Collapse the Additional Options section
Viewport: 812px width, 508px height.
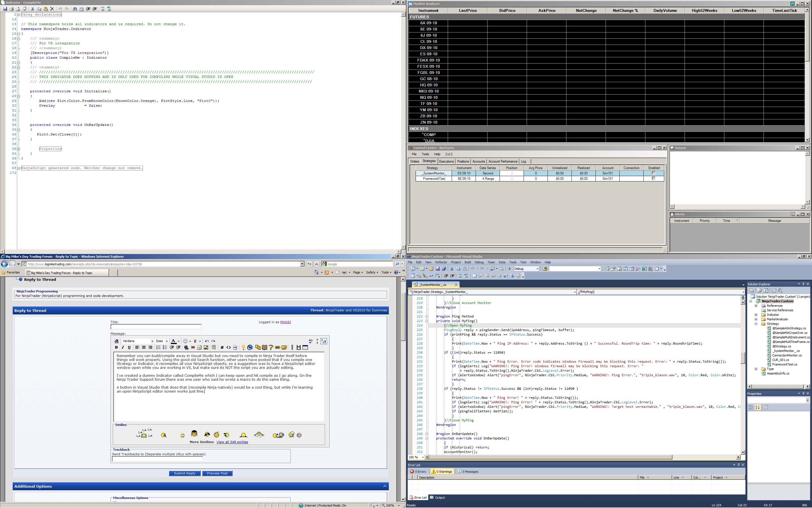click(x=385, y=486)
